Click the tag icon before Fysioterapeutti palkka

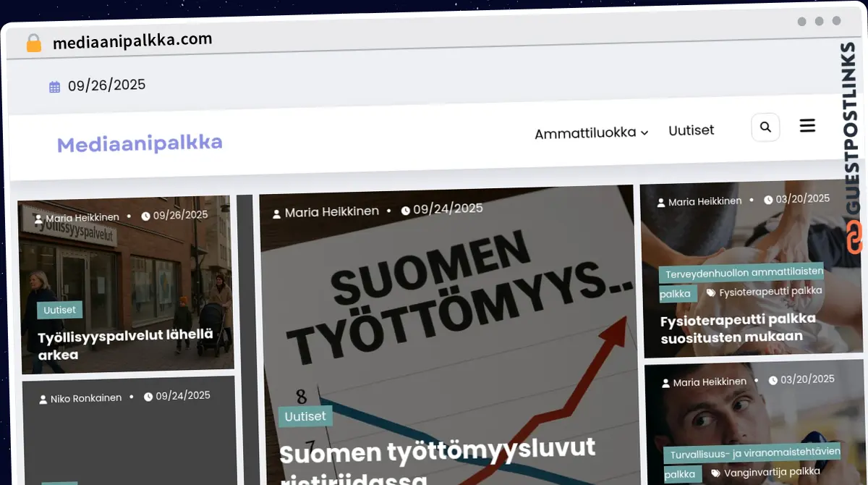[710, 292]
